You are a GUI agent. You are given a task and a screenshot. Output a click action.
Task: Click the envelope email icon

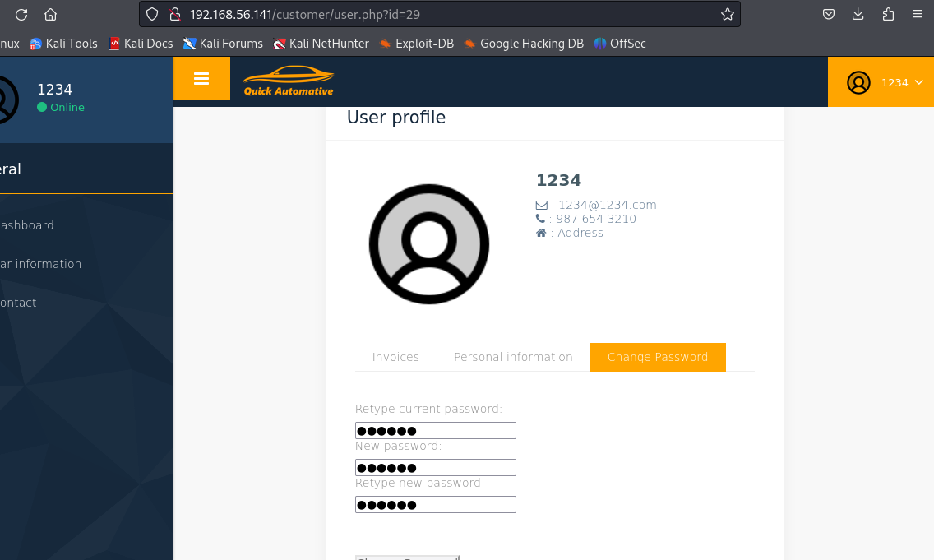[542, 205]
